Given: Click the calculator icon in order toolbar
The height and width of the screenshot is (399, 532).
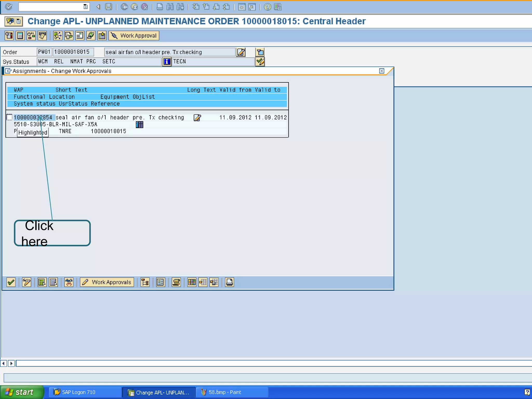Looking at the screenshot, I should pos(20,36).
